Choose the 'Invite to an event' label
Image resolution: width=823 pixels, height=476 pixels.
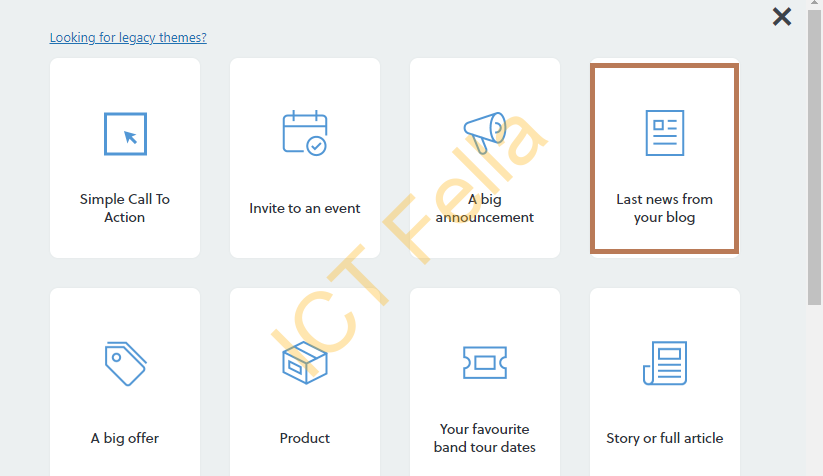[305, 208]
